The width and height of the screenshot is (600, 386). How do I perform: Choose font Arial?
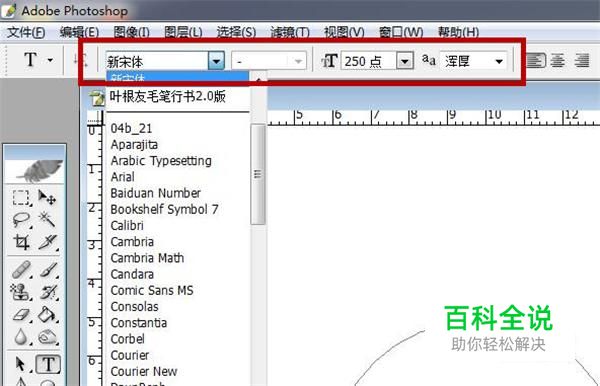pyautogui.click(x=122, y=177)
